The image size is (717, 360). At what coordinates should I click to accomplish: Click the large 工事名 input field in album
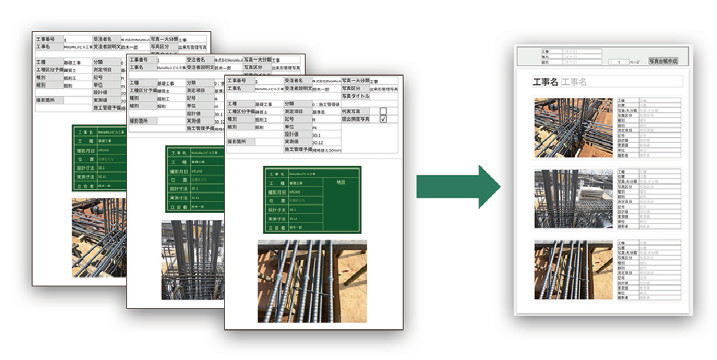click(x=621, y=82)
